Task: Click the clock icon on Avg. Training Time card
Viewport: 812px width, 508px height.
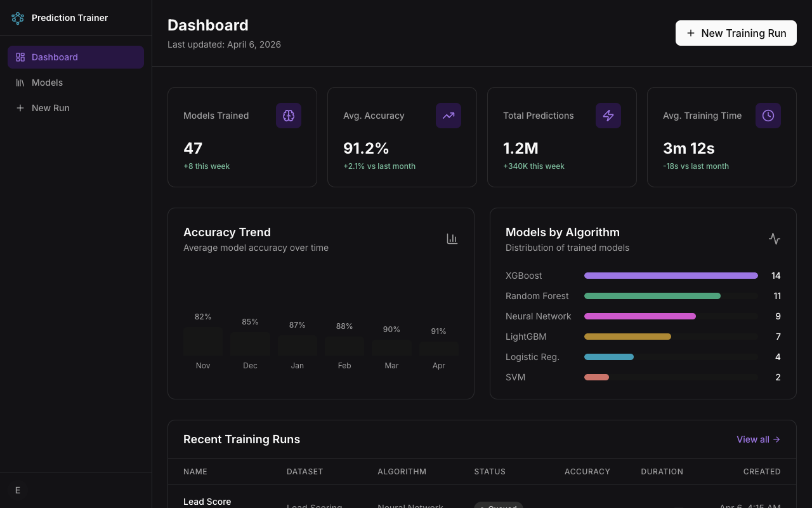Action: click(x=768, y=115)
